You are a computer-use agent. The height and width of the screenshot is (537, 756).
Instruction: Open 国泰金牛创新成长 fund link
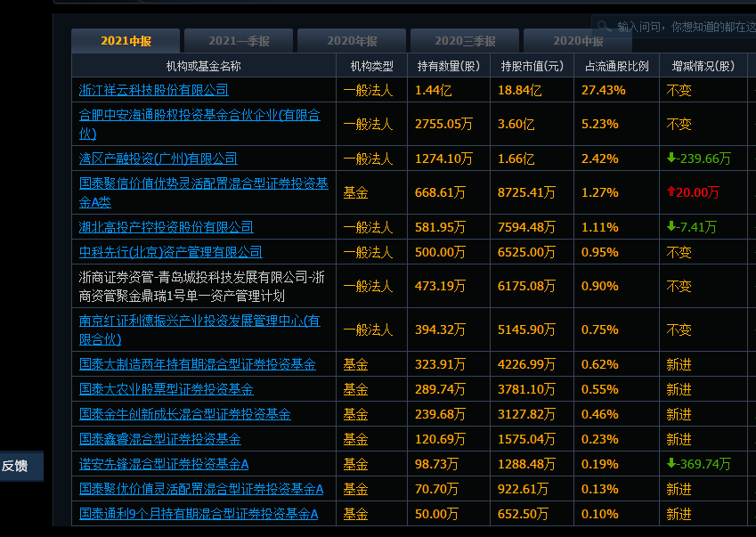tap(184, 414)
